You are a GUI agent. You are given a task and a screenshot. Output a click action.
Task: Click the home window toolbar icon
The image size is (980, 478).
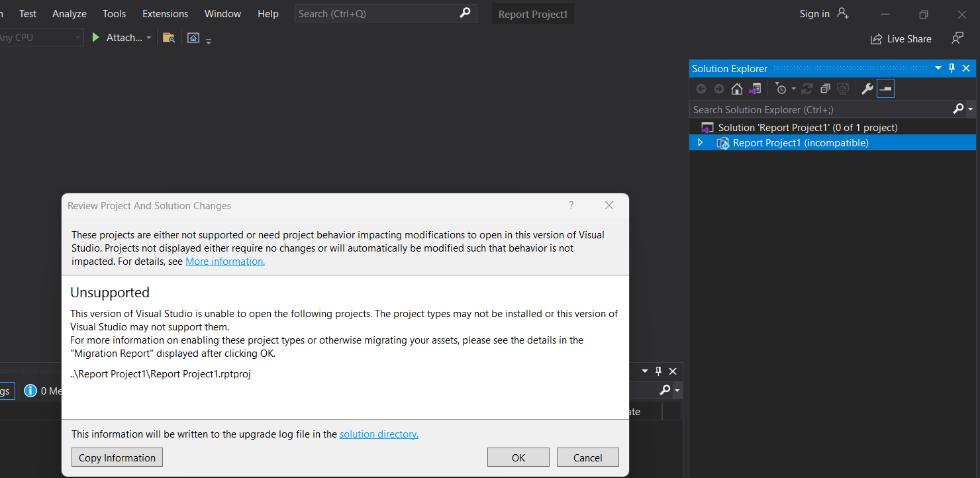193,38
